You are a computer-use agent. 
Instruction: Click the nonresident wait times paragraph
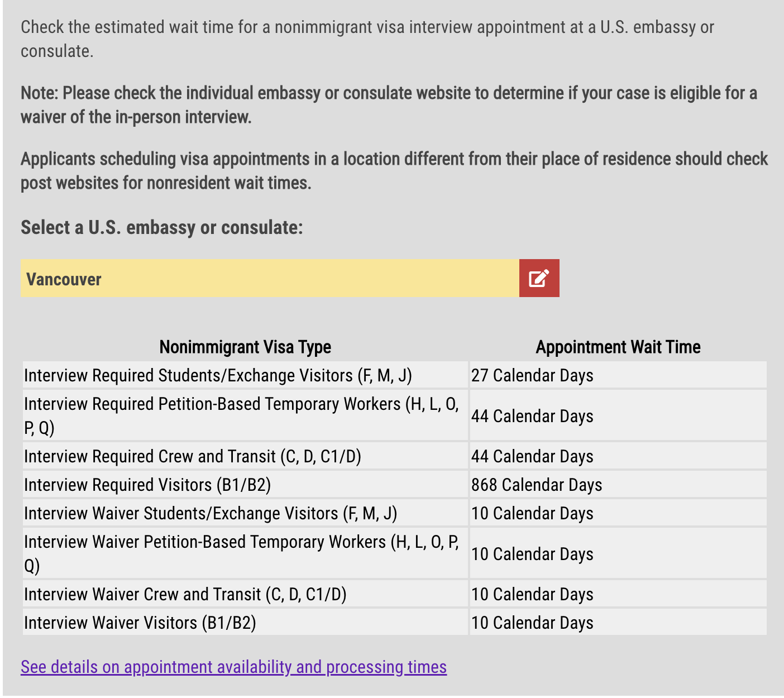click(x=394, y=170)
